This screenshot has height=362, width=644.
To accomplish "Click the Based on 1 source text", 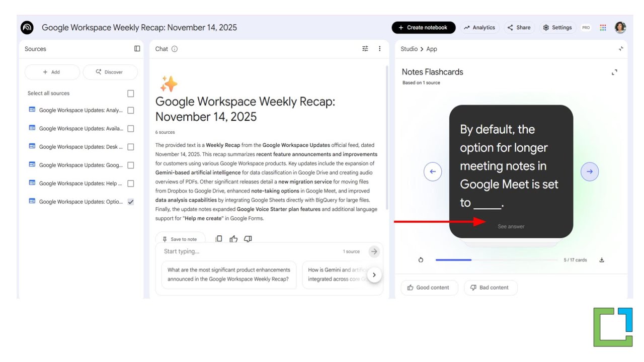I will click(x=421, y=83).
